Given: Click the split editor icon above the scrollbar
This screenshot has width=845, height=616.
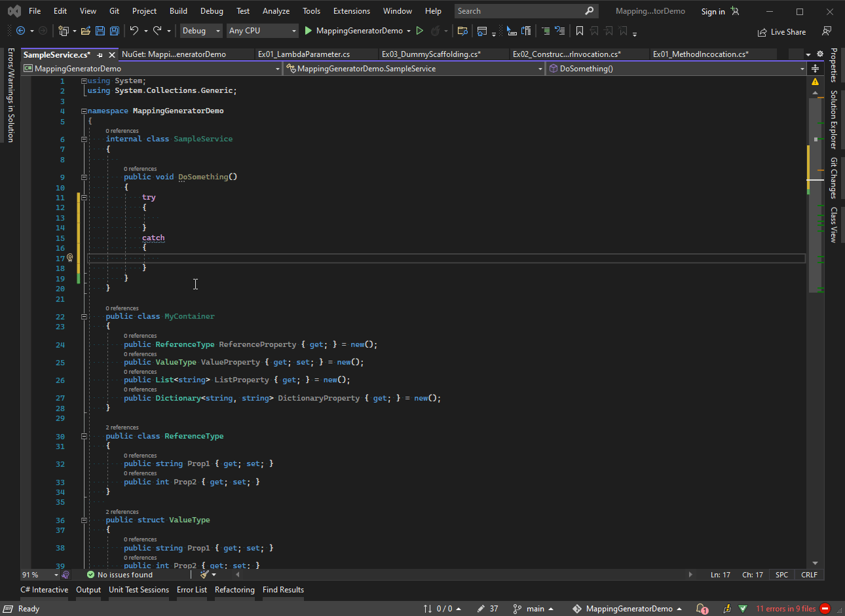Looking at the screenshot, I should coord(816,69).
